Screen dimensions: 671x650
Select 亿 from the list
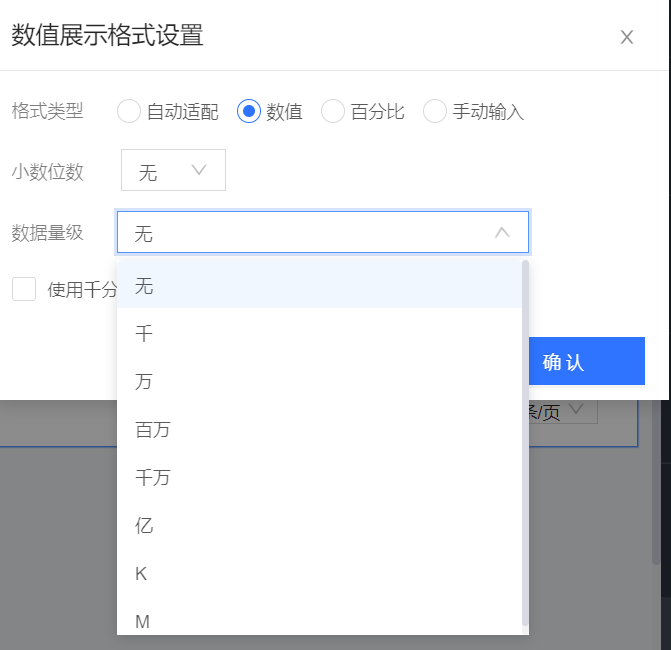point(144,526)
